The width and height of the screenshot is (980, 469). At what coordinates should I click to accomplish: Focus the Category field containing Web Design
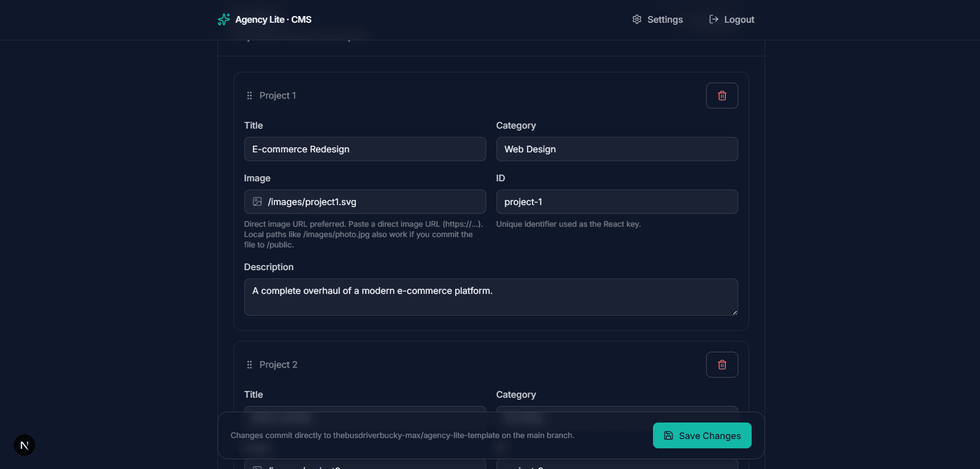tap(617, 149)
